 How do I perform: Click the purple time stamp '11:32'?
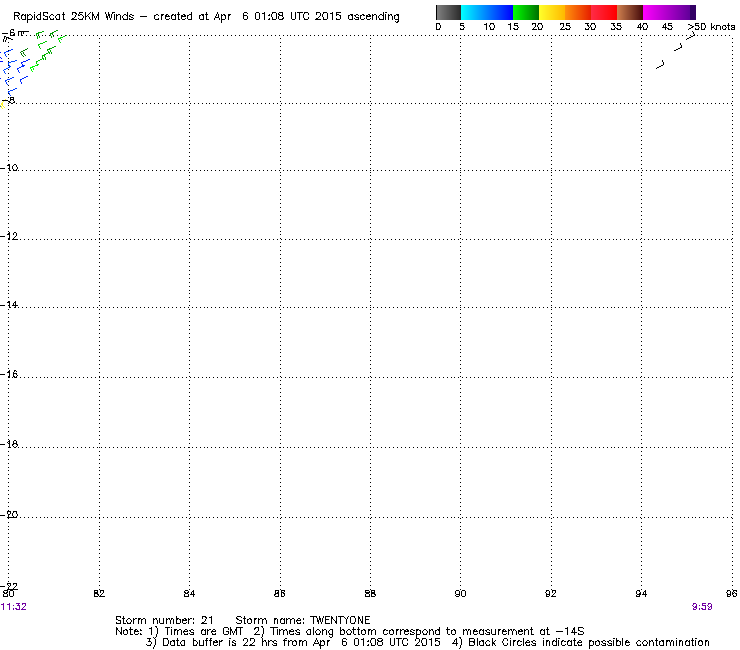(14, 607)
